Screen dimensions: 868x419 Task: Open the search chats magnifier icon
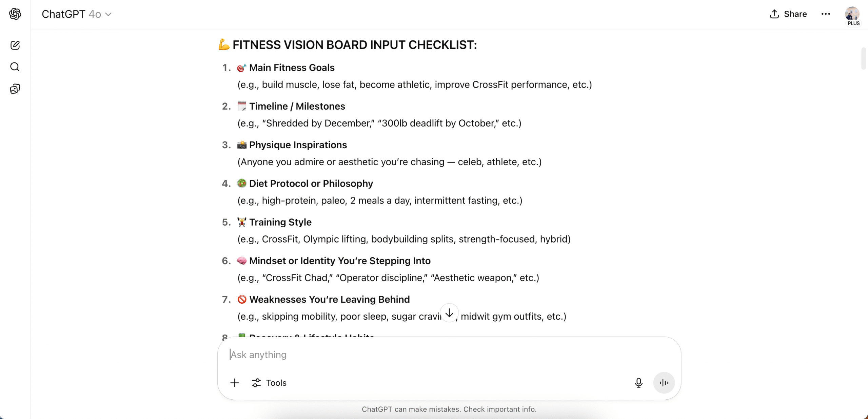15,67
